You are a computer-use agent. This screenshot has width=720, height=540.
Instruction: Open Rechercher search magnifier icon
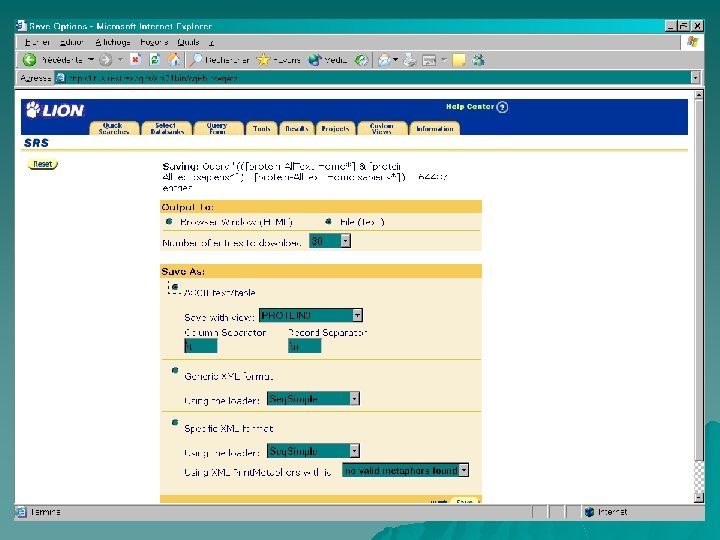[x=196, y=60]
